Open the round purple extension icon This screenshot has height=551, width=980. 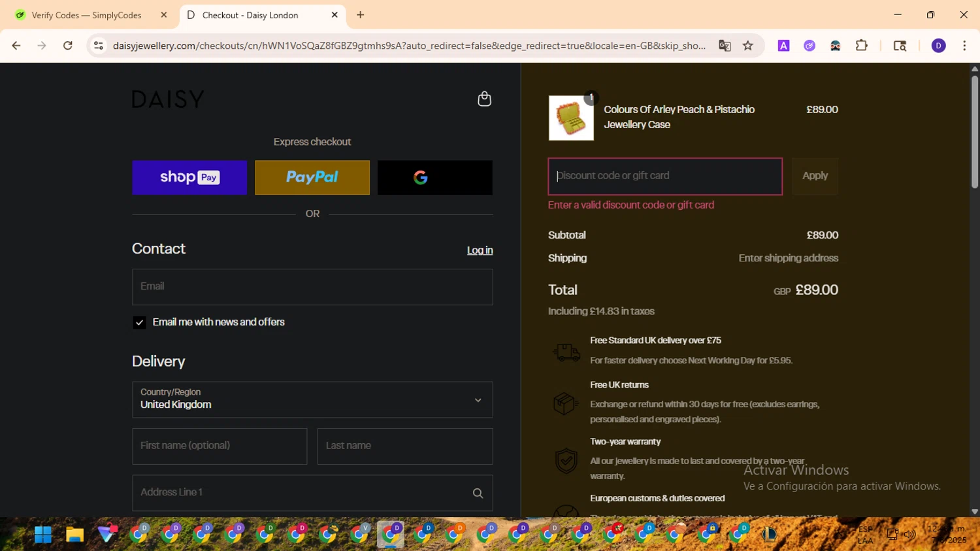809,46
